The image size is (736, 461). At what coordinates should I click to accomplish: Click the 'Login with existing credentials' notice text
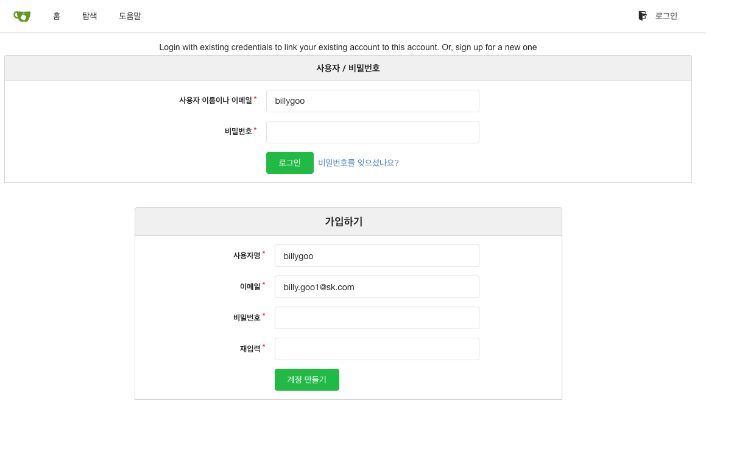click(x=348, y=47)
